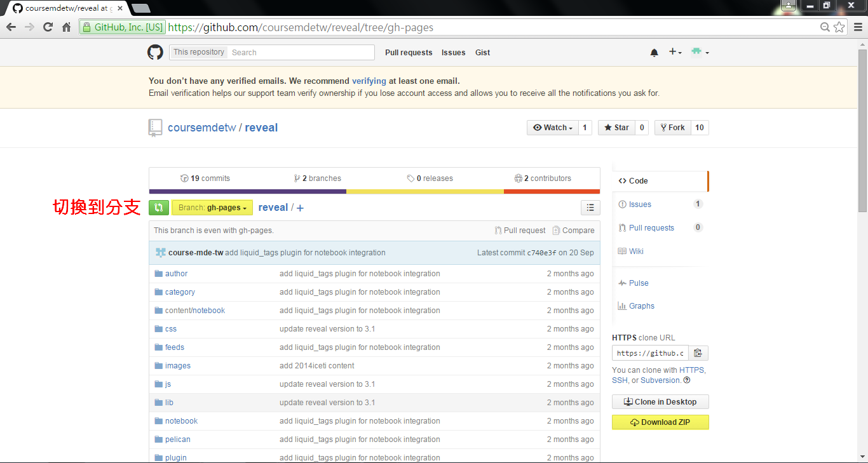Click the Download ZIP button
The width and height of the screenshot is (868, 463).
[660, 422]
